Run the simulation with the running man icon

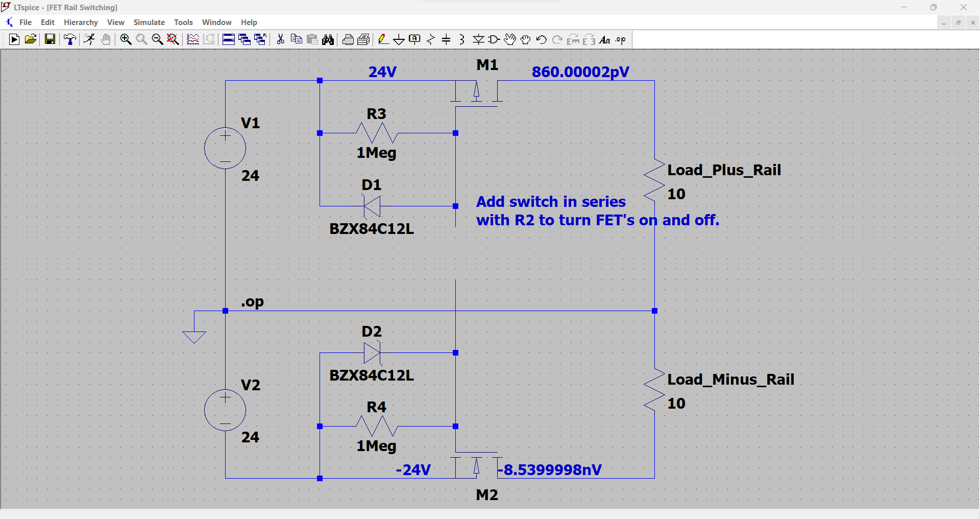89,40
